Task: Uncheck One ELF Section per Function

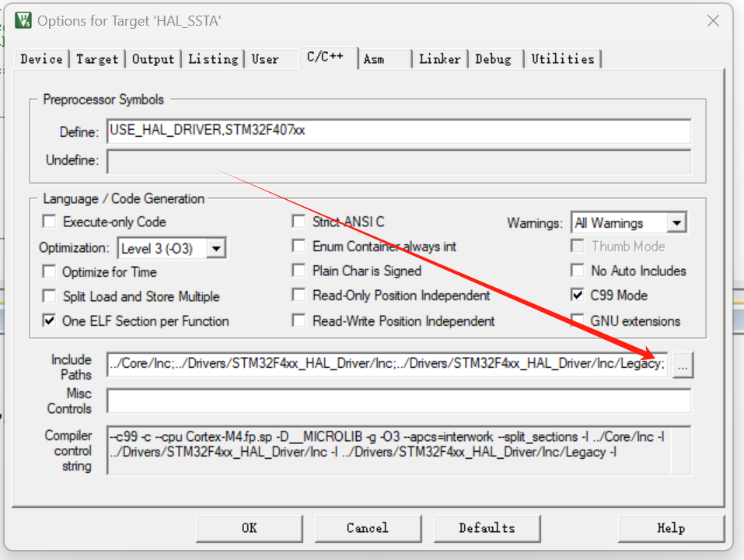Action: coord(49,321)
